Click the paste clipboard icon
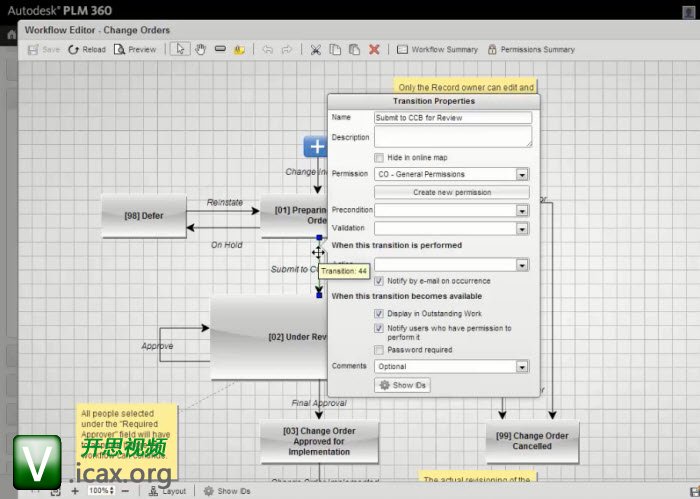Viewport: 700px width, 499px height. click(354, 49)
